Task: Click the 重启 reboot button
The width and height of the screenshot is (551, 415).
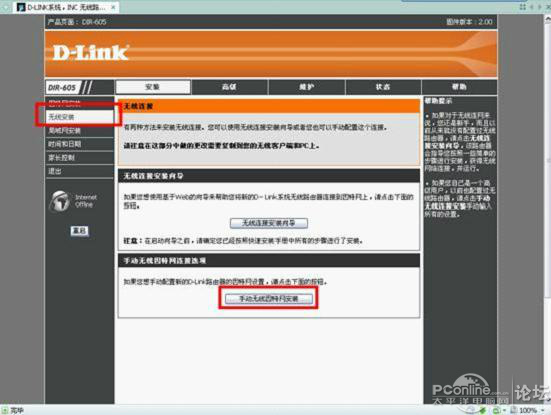Action: [80, 231]
